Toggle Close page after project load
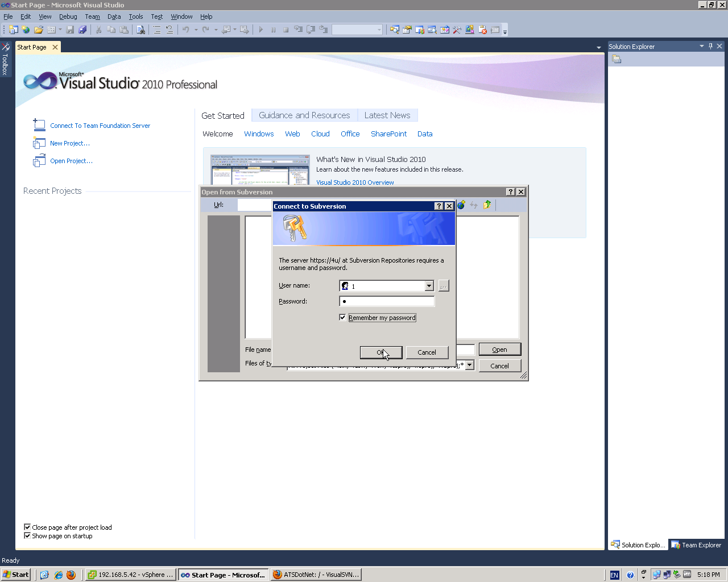Viewport: 728px width, 582px height. point(27,527)
